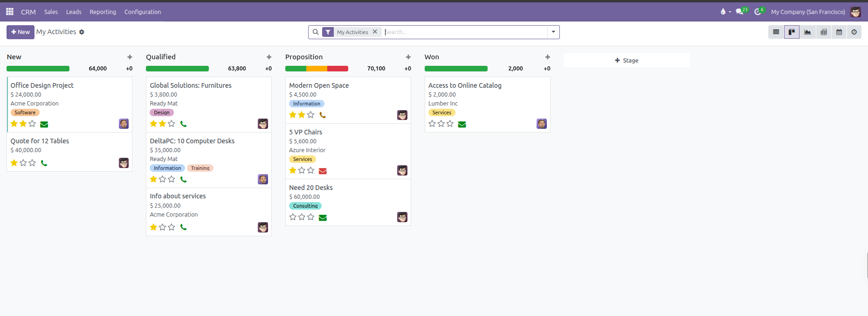The width and height of the screenshot is (868, 316).
Task: Click the debug droplet icon
Action: 723,12
